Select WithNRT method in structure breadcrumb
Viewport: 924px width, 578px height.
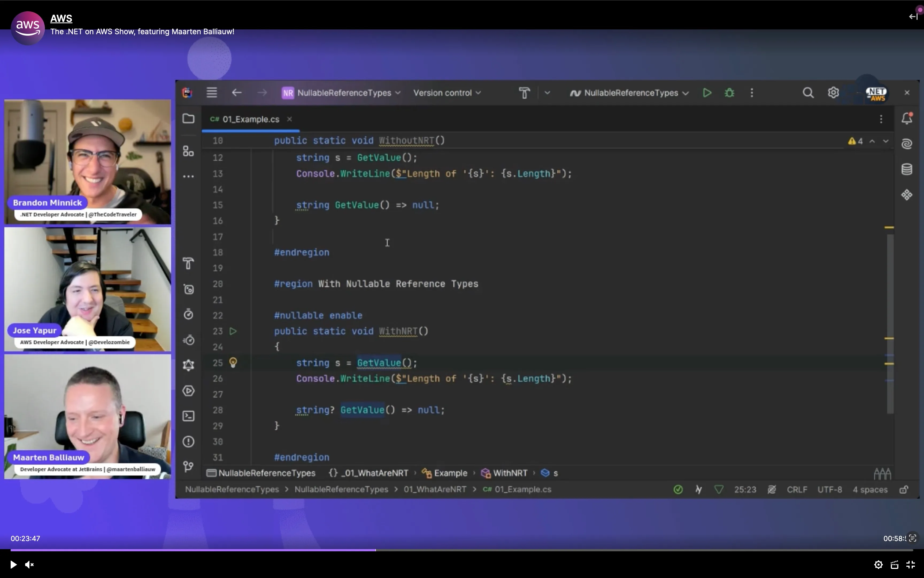pyautogui.click(x=505, y=473)
